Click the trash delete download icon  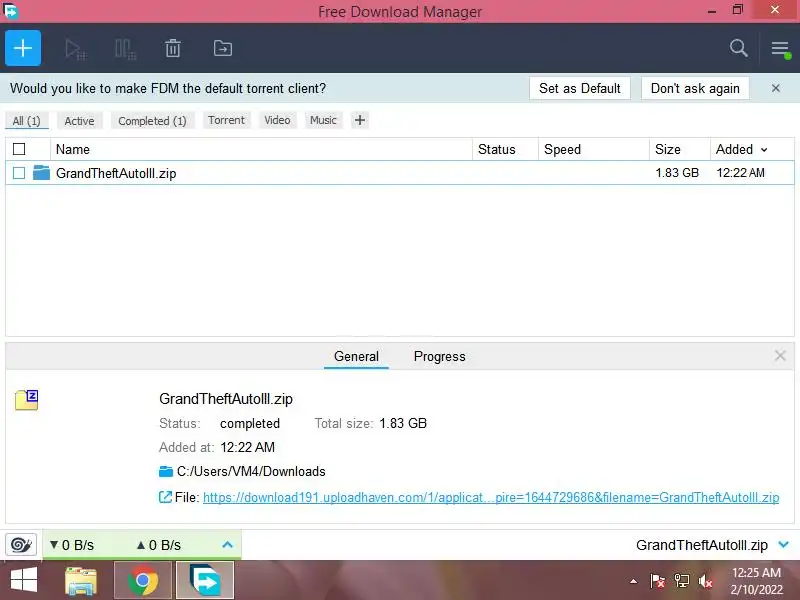pyautogui.click(x=173, y=48)
